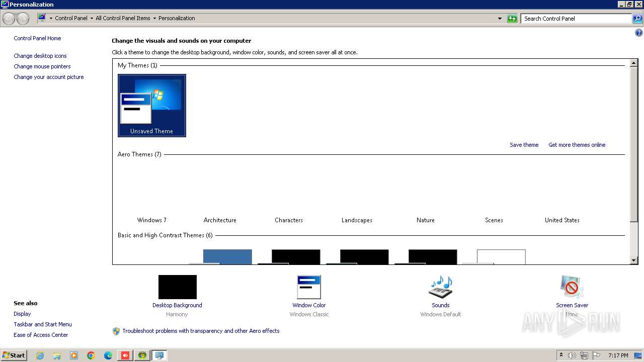Open the Action Center flag icon
The height and width of the screenshot is (362, 644).
(x=596, y=355)
